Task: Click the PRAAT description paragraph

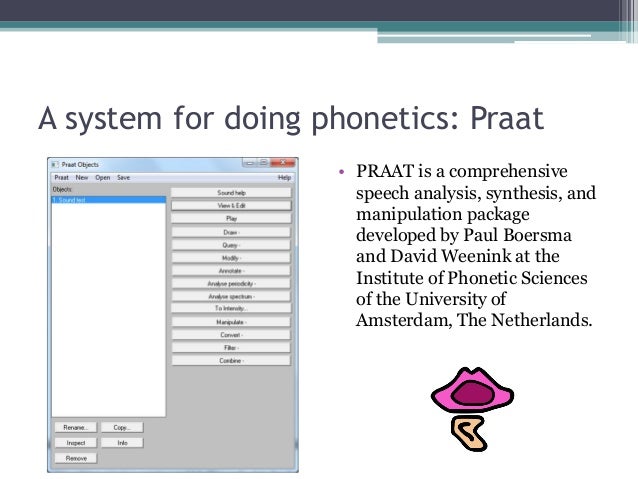Action: pos(475,245)
